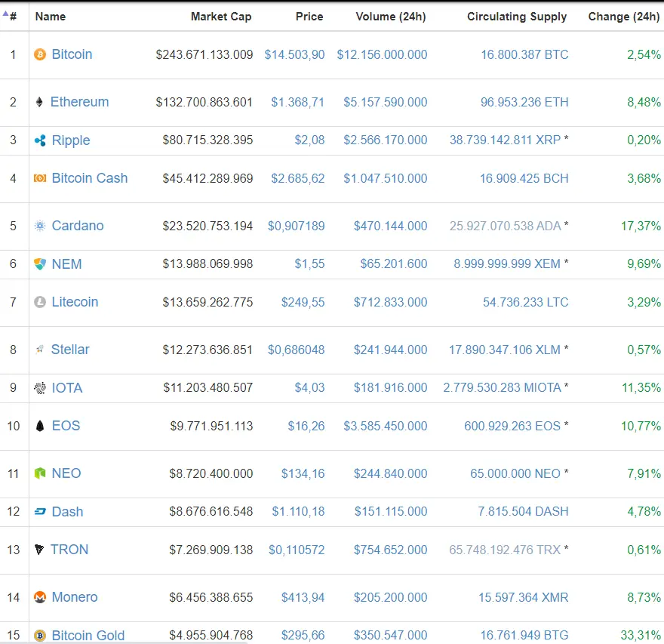Click the NEO green logo icon
Screen dimensions: 664x644
[40, 473]
